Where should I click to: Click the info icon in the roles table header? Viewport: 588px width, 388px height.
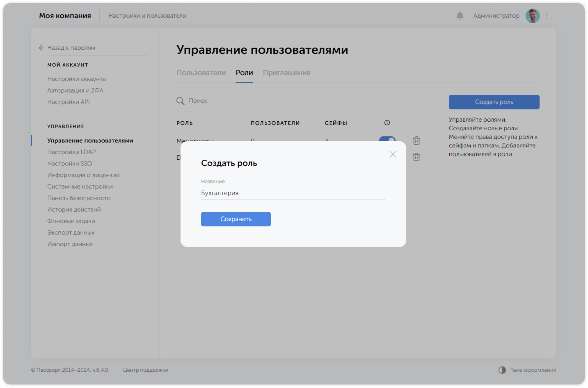[x=387, y=122]
